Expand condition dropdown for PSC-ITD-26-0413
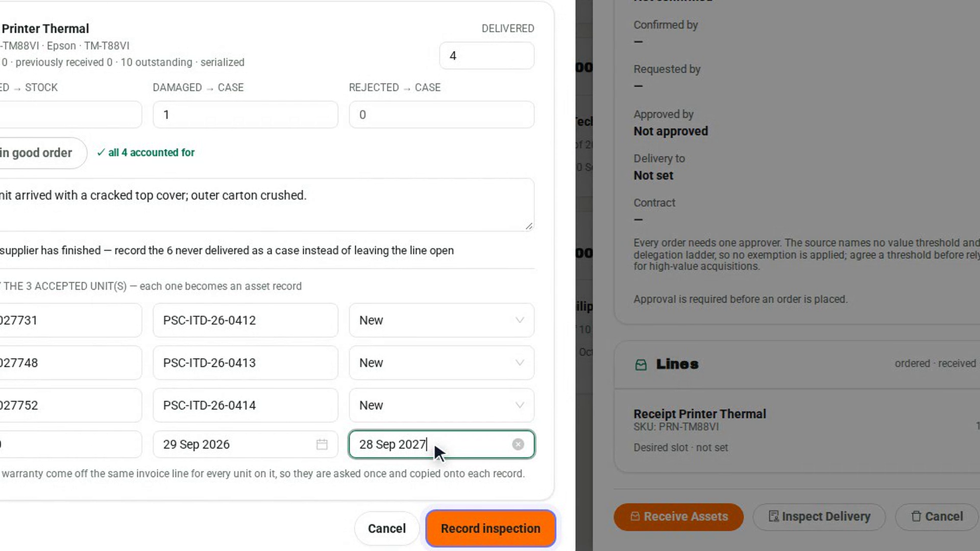The height and width of the screenshot is (551, 980). (519, 363)
